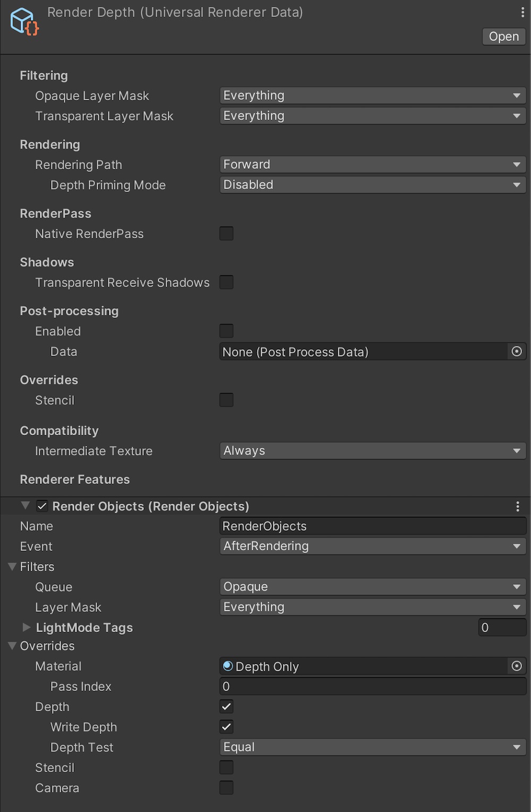Collapse the Filters foldout
This screenshot has width=531, height=812.
[x=12, y=567]
